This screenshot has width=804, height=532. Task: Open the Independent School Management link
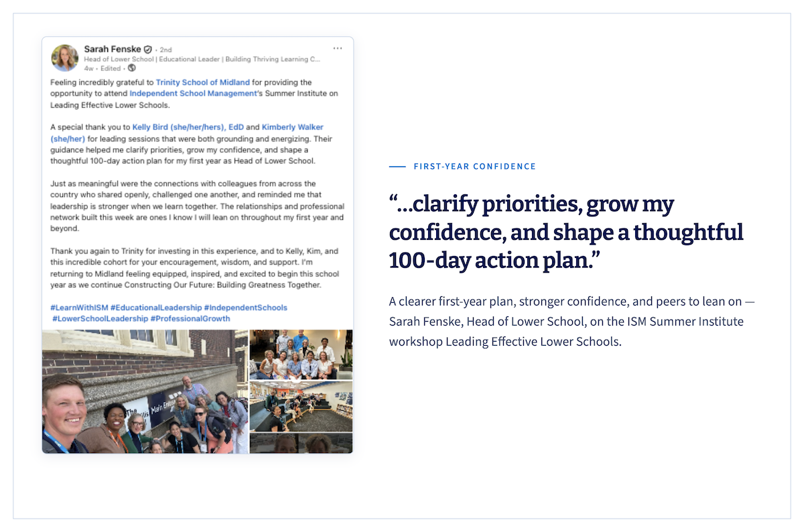[193, 94]
